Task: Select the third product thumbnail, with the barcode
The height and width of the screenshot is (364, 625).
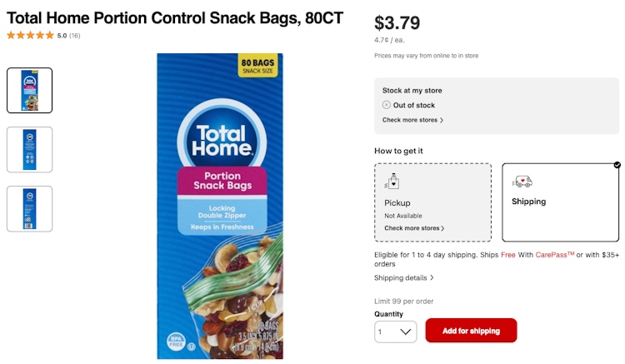Action: point(29,209)
